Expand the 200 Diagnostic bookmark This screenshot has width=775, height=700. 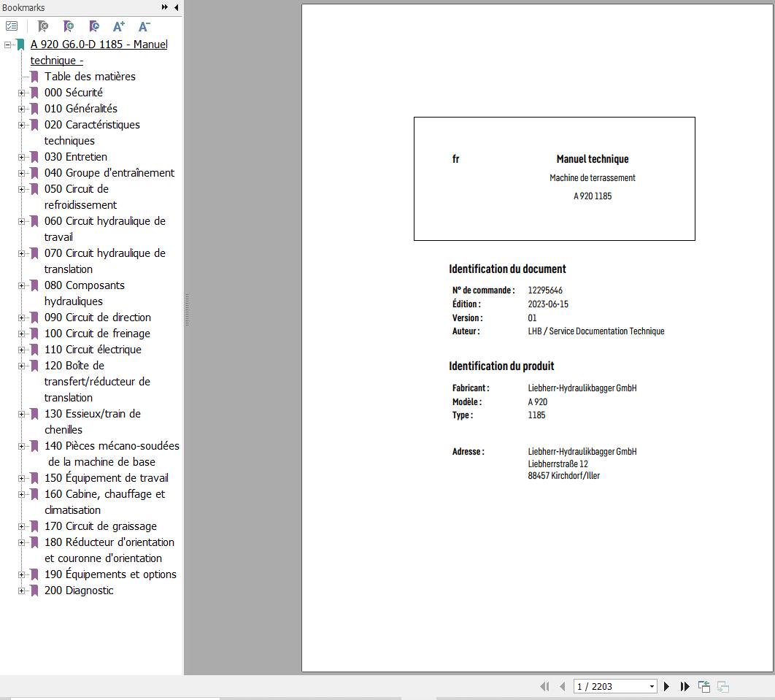coord(21,591)
